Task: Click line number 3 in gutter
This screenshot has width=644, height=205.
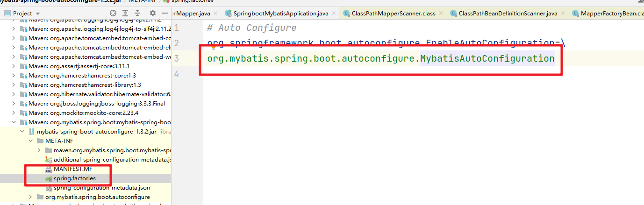Action: (176, 59)
